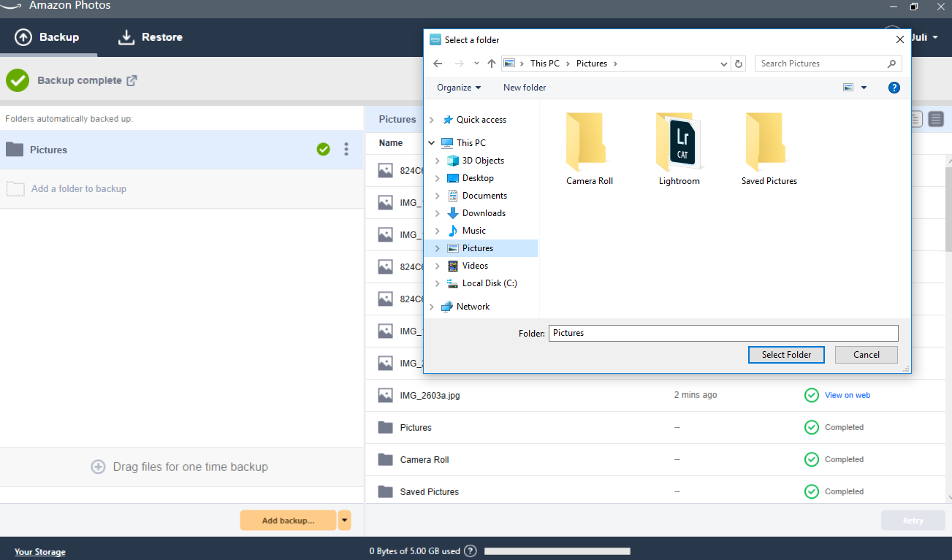This screenshot has width=952, height=560.
Task: Close the Select a folder dialog
Action: click(899, 40)
